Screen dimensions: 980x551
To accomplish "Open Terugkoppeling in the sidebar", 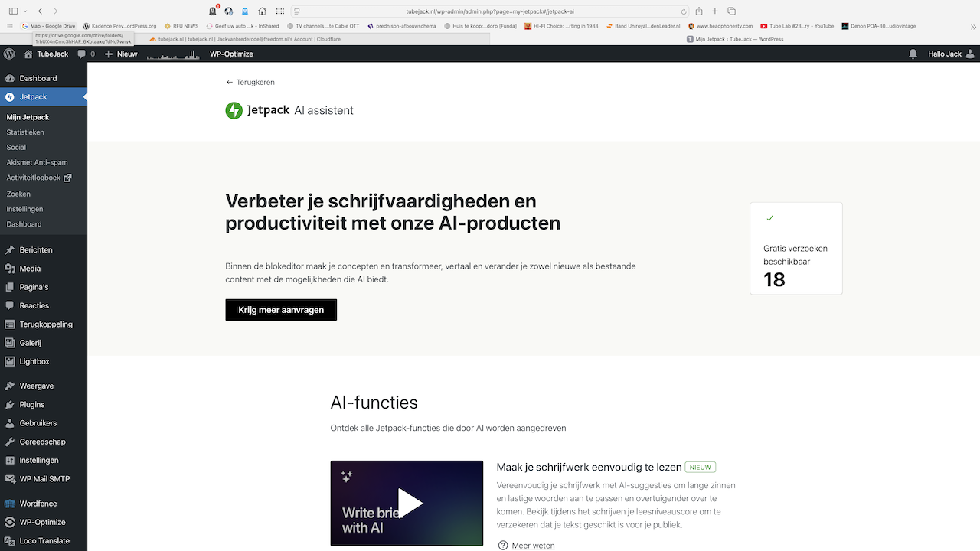I will [44, 324].
